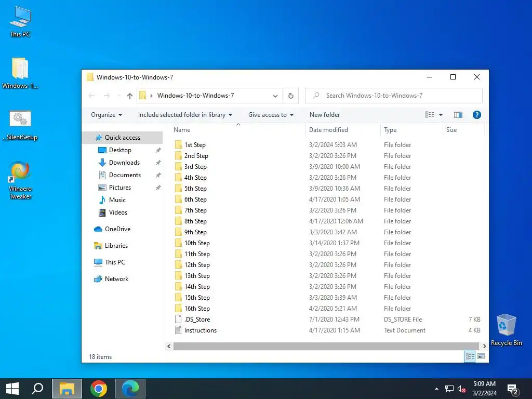Open Music in the sidebar

click(117, 200)
